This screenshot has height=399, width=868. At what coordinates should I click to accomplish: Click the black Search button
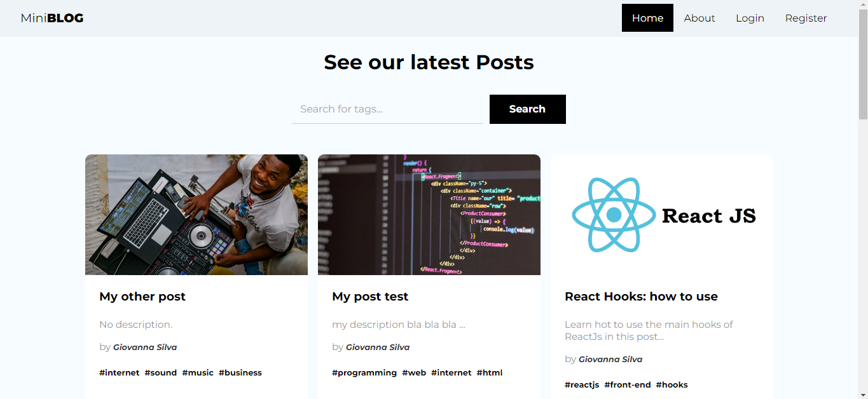tap(528, 109)
